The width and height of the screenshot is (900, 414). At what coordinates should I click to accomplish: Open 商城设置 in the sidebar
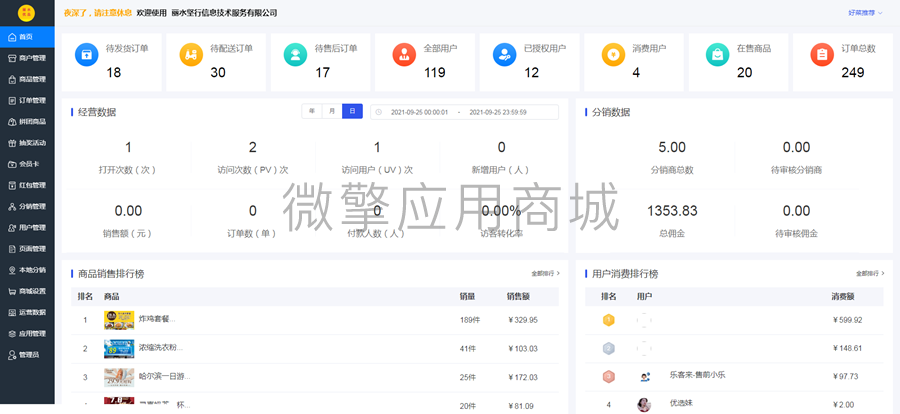click(27, 291)
